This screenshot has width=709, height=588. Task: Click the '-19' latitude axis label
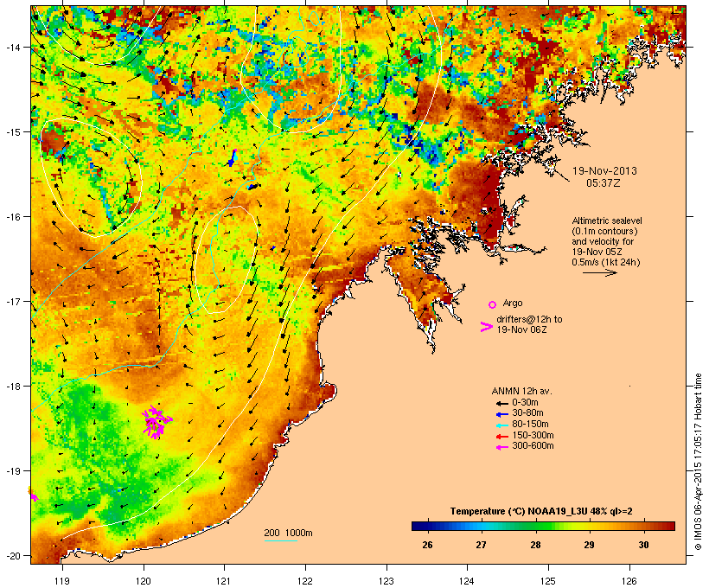point(12,471)
